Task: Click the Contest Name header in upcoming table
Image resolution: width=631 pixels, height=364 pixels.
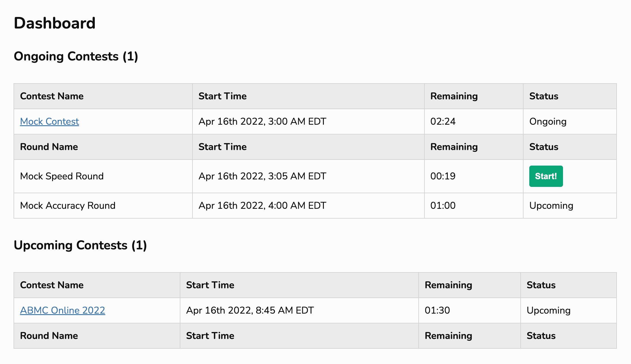Action: point(52,285)
